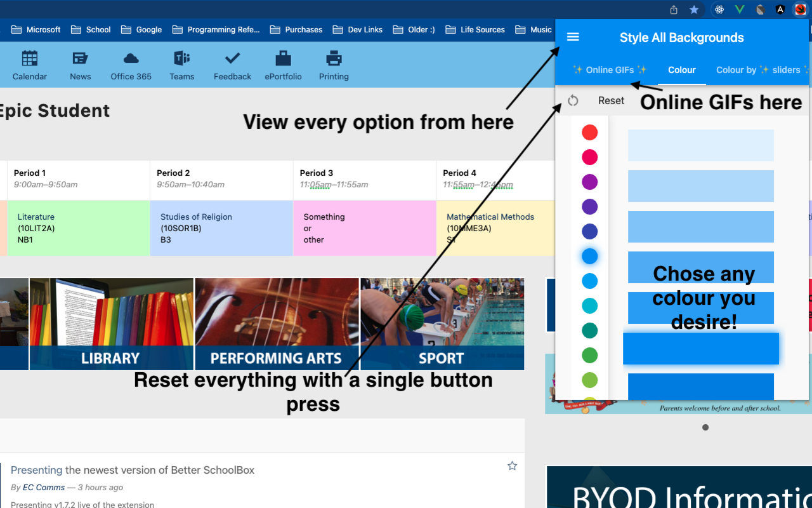Click the Feedback checkmark icon
Image resolution: width=812 pixels, height=508 pixels.
coord(232,59)
